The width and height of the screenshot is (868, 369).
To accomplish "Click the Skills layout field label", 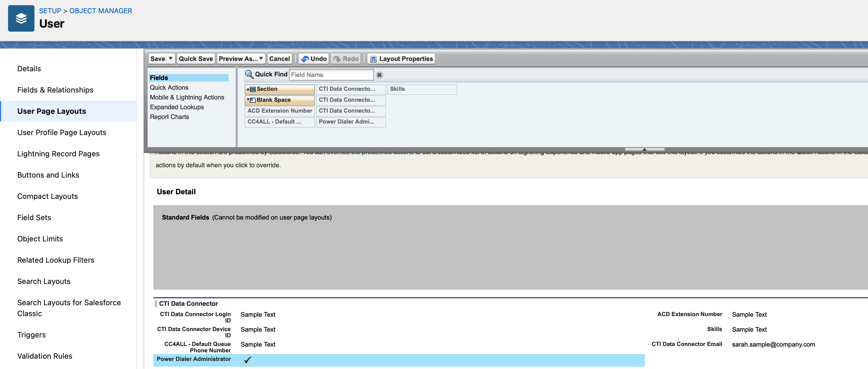I will click(714, 329).
